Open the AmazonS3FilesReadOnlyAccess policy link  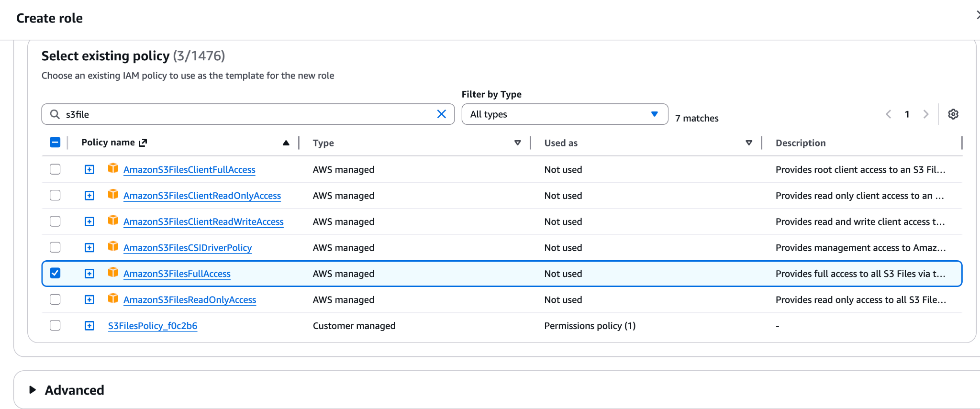tap(189, 299)
